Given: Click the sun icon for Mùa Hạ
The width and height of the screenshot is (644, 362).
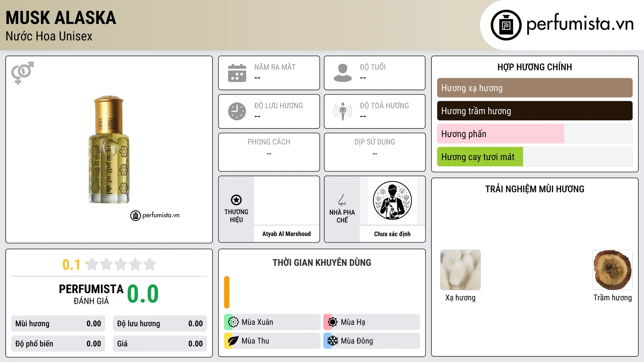Looking at the screenshot, I should pos(333,322).
